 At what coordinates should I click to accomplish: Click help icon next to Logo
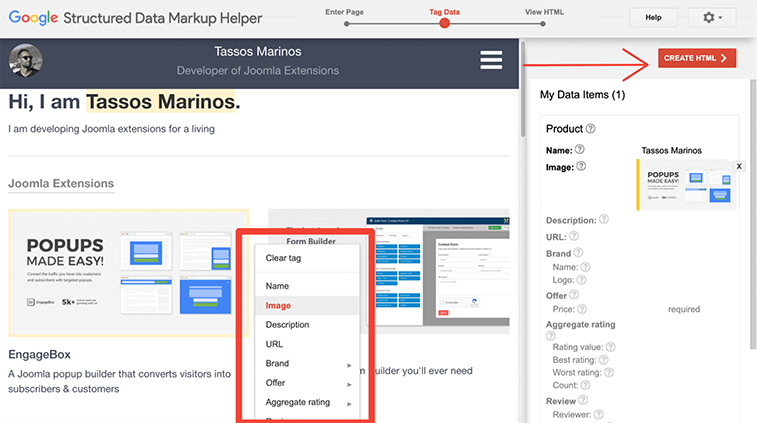pos(581,280)
